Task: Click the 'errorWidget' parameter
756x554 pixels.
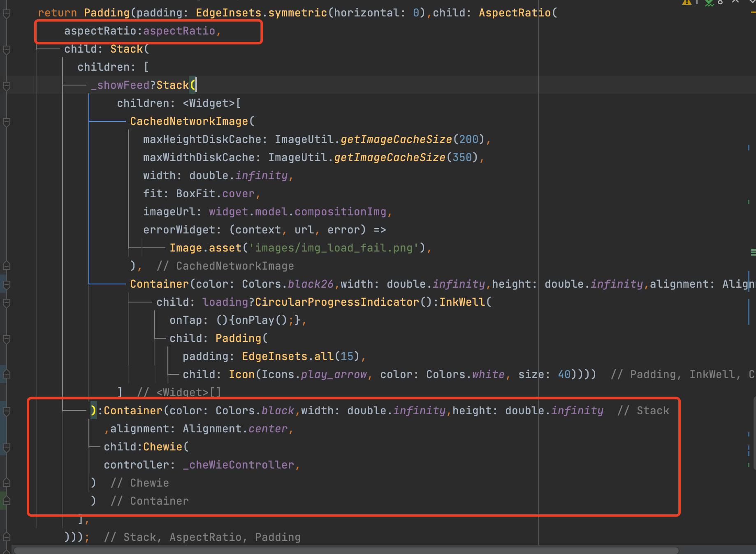Action: [179, 230]
